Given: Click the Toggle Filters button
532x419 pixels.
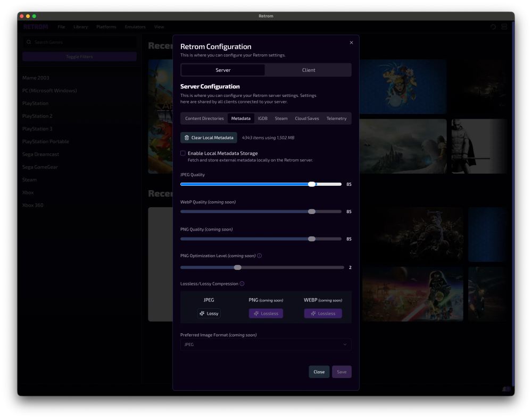Looking at the screenshot, I should pos(80,57).
